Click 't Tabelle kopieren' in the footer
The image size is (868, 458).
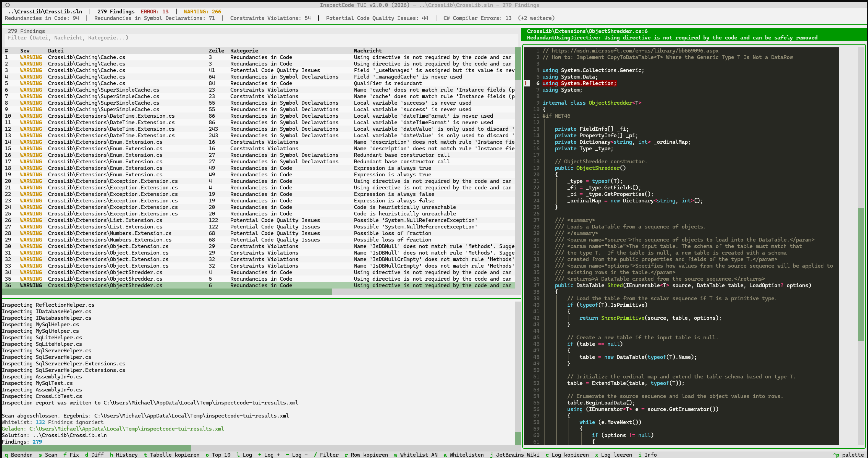(x=172, y=455)
